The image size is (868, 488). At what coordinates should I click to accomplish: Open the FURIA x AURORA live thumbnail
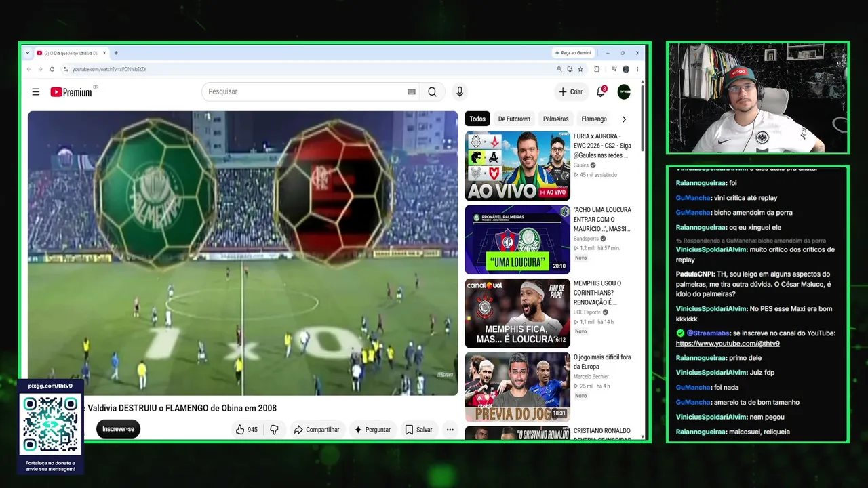click(517, 166)
